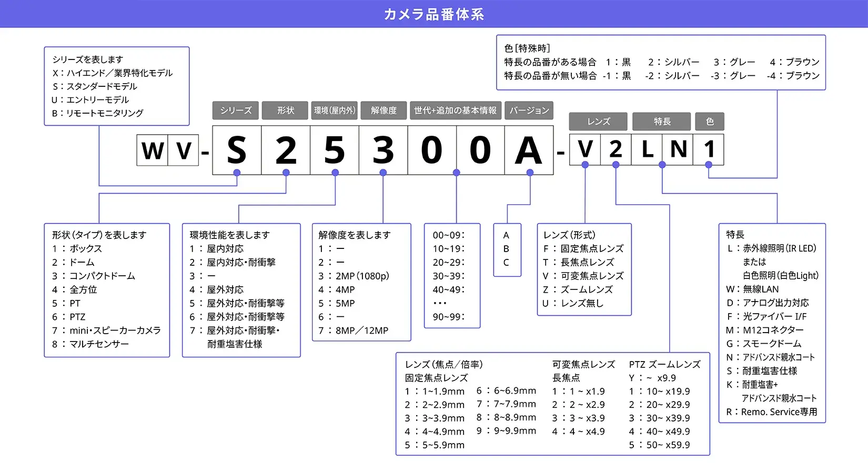Screen dimensions: 868x471
Task: Click the large digit 3 box
Action: point(383,150)
